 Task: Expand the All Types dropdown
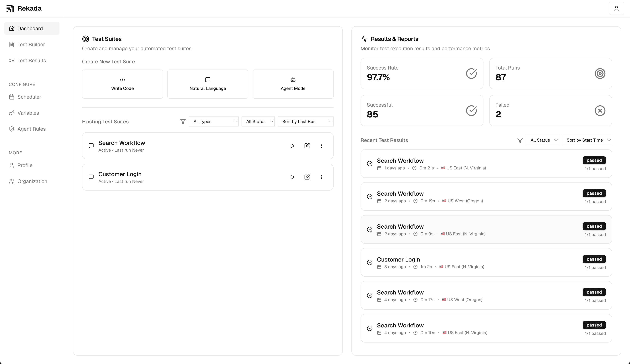(x=213, y=122)
